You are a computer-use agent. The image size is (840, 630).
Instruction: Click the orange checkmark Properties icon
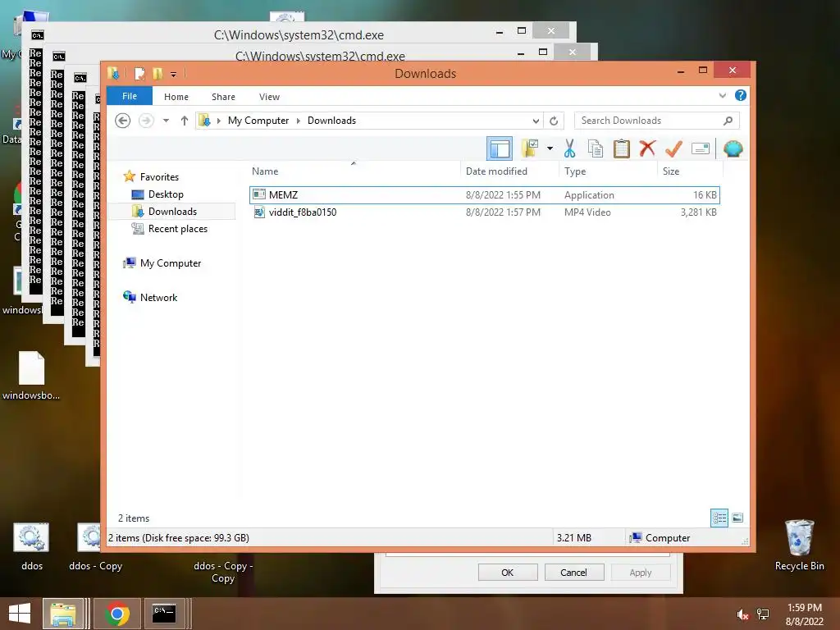(x=673, y=148)
